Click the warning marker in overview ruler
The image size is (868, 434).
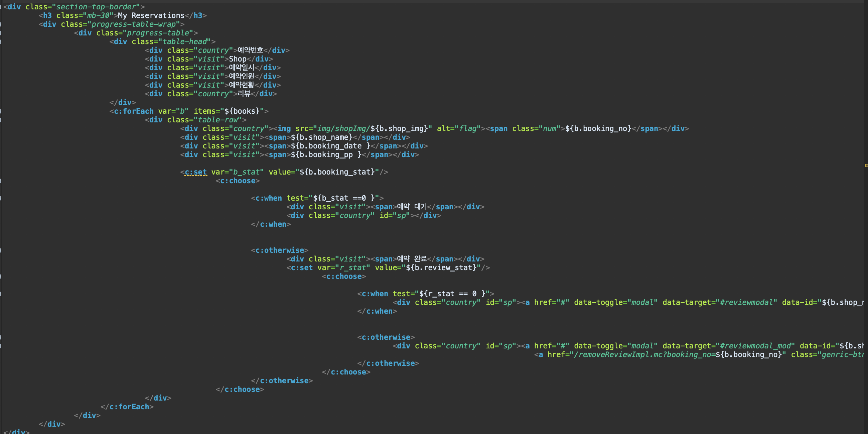click(866, 166)
